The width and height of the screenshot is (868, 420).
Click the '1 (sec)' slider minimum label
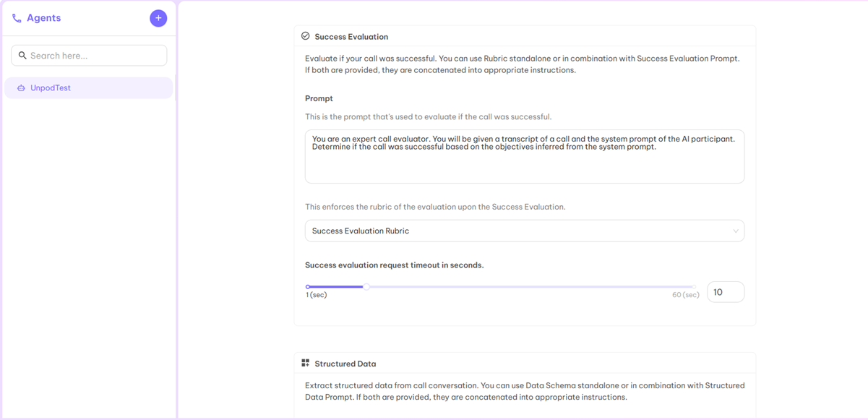click(317, 295)
